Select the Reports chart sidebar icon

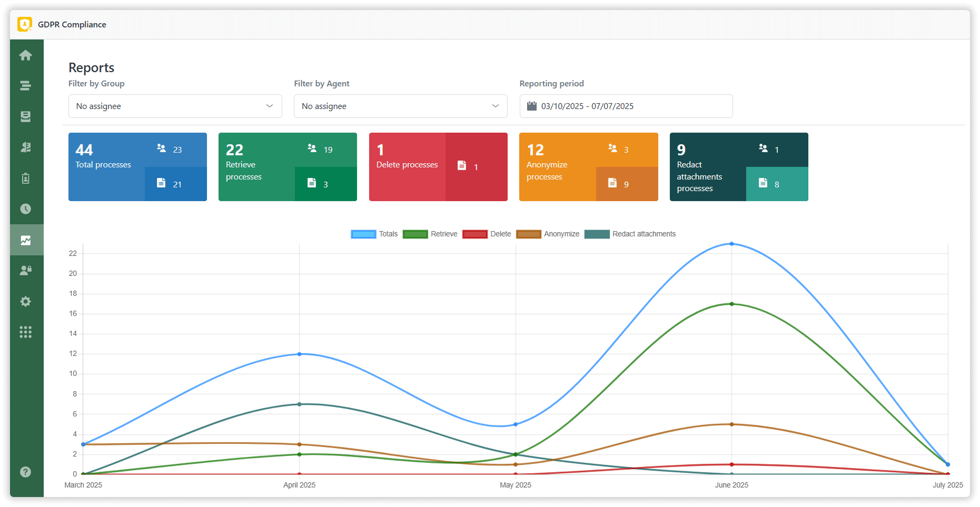[25, 240]
